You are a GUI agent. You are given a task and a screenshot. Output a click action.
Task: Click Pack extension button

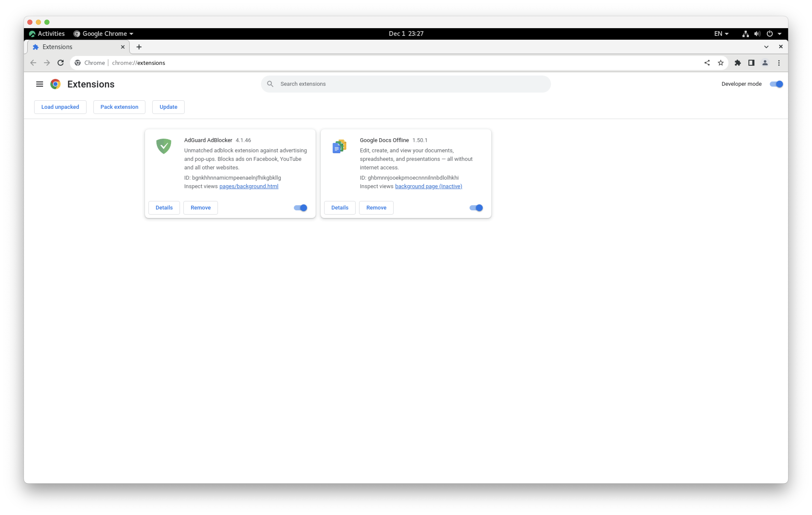pos(119,107)
